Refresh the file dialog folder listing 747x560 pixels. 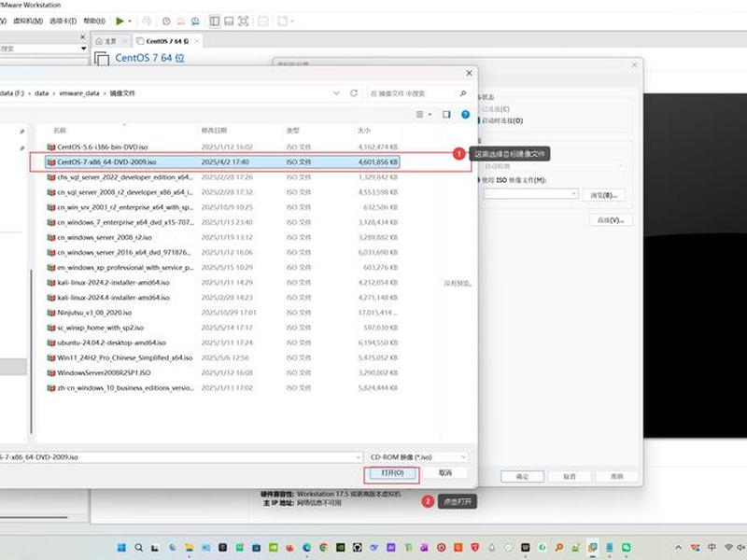pyautogui.click(x=354, y=93)
